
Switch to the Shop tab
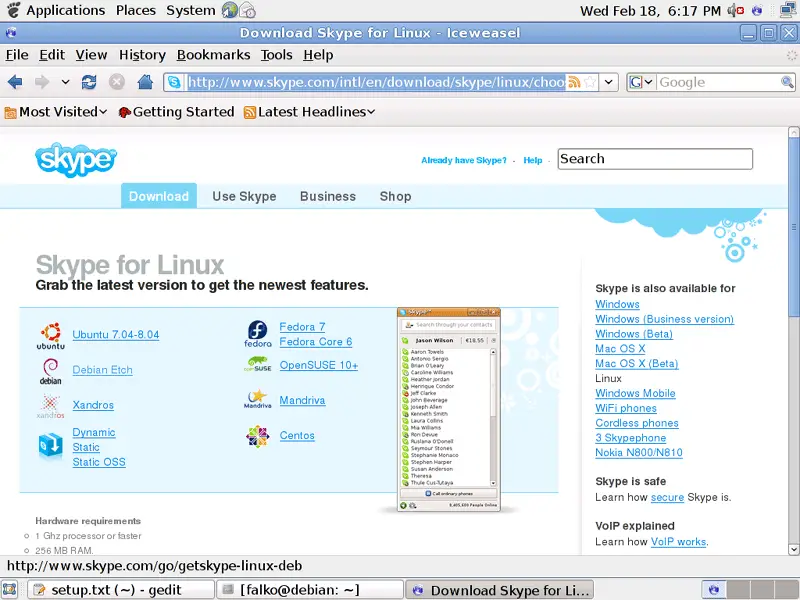(395, 196)
